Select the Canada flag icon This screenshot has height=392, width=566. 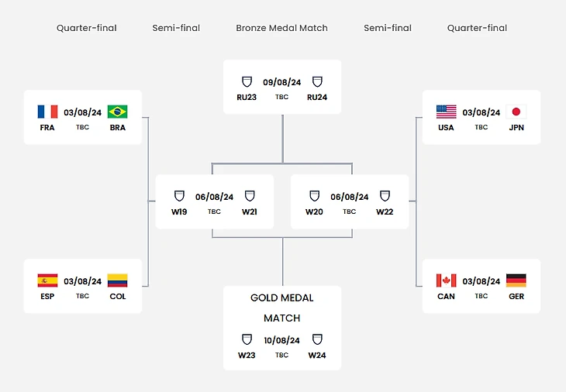[x=446, y=280]
